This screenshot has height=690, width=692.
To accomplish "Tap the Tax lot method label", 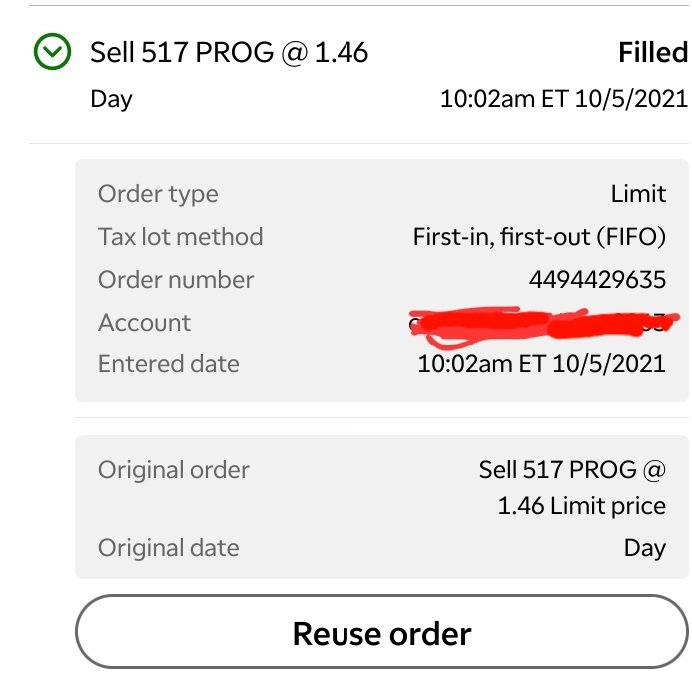I will pyautogui.click(x=181, y=237).
